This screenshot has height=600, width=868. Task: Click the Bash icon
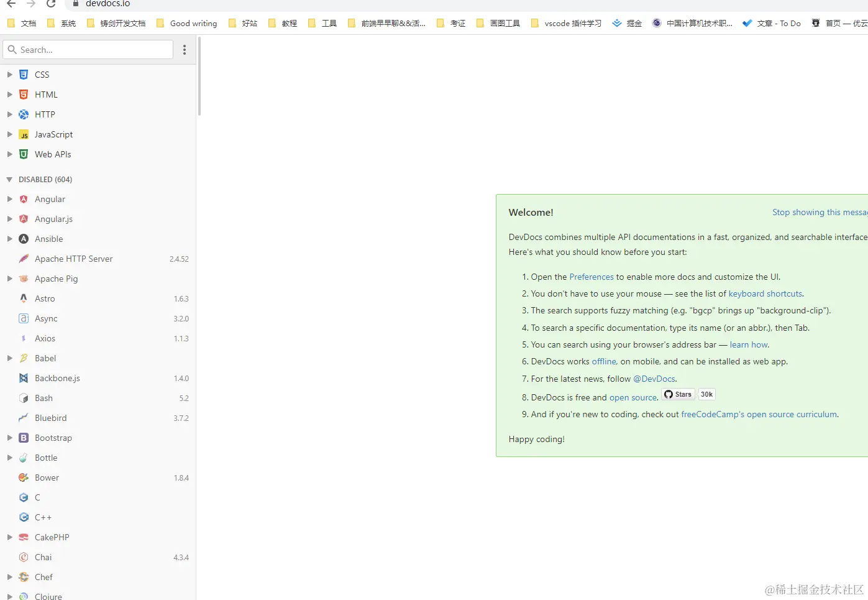tap(24, 398)
